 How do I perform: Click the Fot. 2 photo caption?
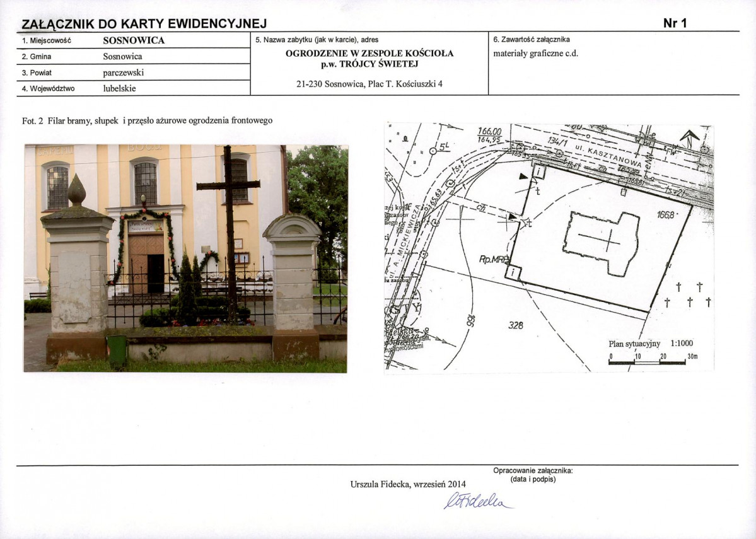pos(147,120)
